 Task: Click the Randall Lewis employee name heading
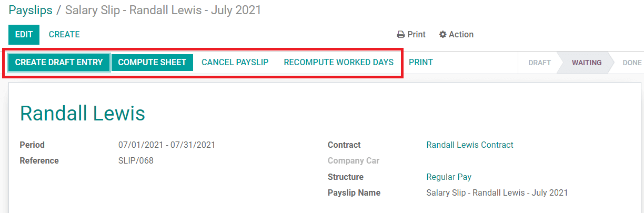point(83,113)
